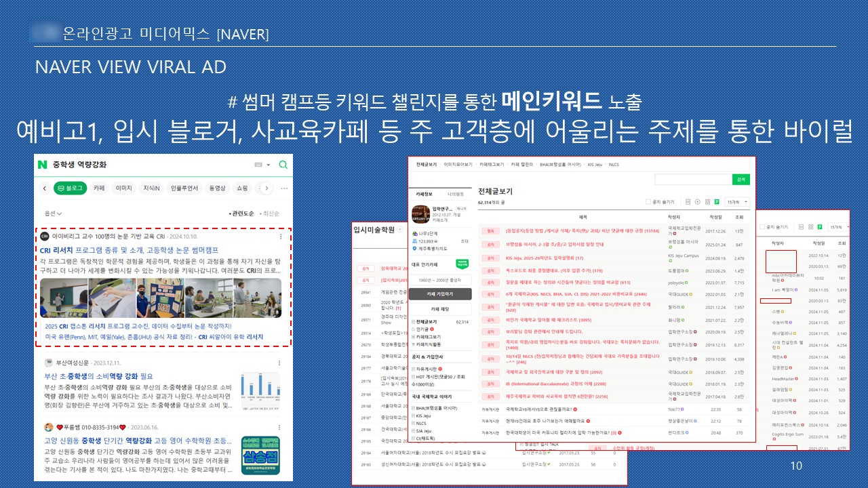The image size is (868, 488).
Task: Toggle 공지 숨기기 checkbox in right back window
Action: tap(762, 227)
